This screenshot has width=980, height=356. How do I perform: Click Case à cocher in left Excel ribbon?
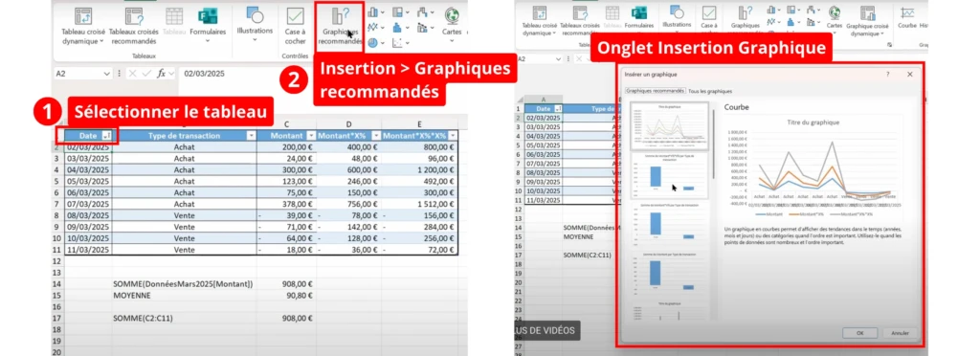coord(295,26)
